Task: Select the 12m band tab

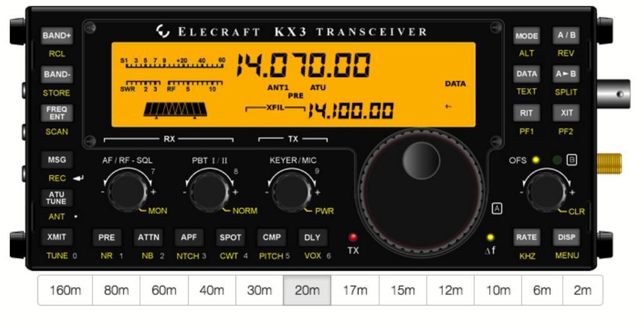Action: click(450, 290)
